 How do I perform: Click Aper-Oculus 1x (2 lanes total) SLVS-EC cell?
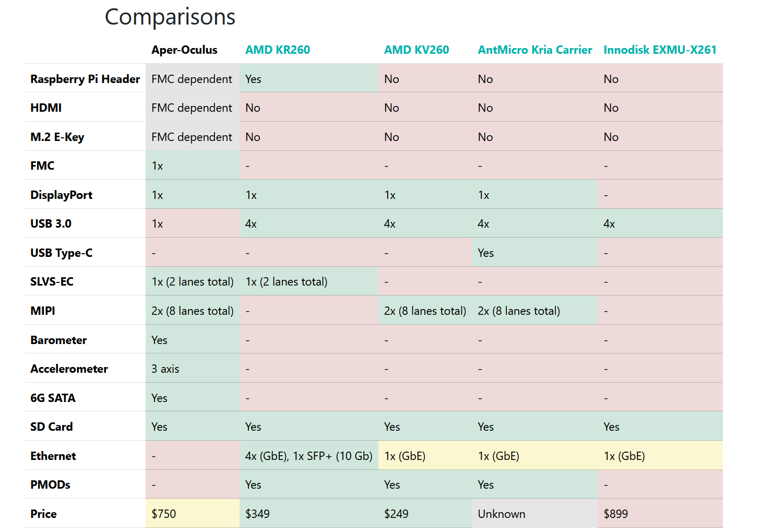(193, 281)
